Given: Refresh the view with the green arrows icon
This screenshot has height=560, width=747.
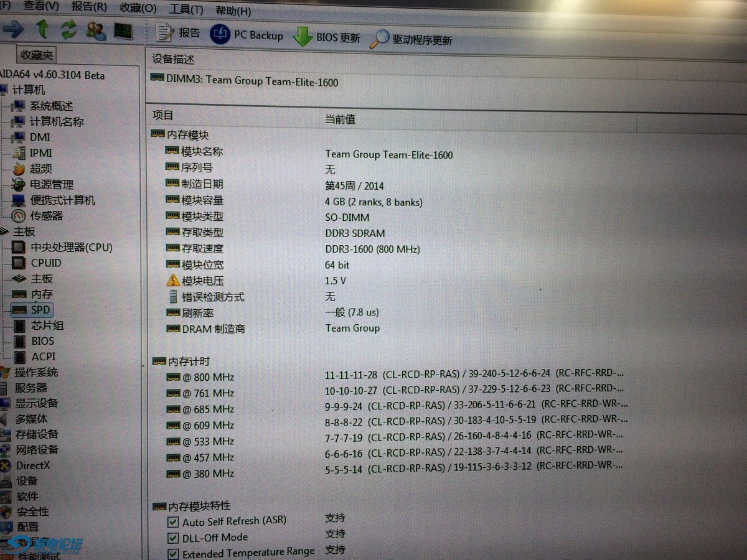Looking at the screenshot, I should (x=68, y=29).
